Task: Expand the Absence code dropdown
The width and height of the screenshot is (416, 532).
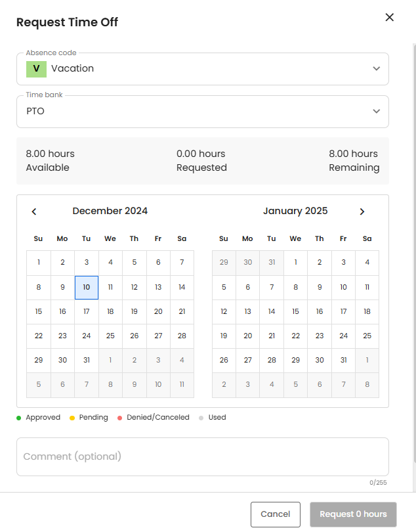Action: [x=376, y=69]
